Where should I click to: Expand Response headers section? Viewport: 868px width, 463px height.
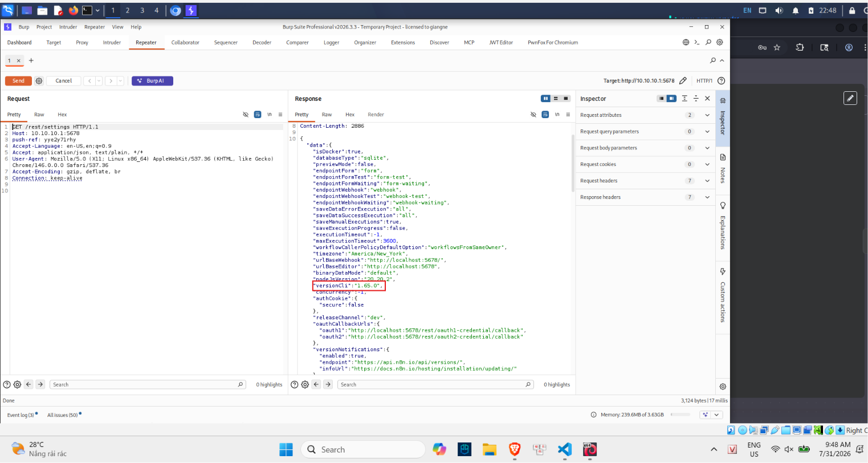point(645,197)
